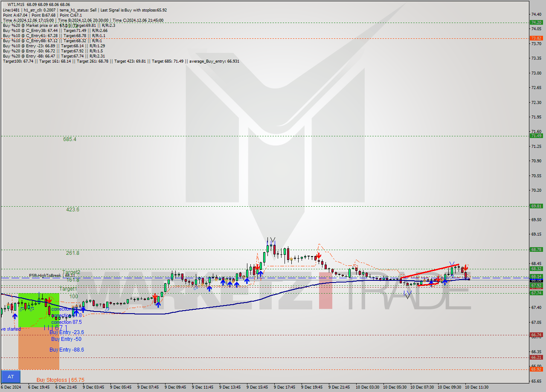Viewport: 546px width, 392px height.
Task: Select the bright green buy zone rectangle
Action: [x=39, y=310]
